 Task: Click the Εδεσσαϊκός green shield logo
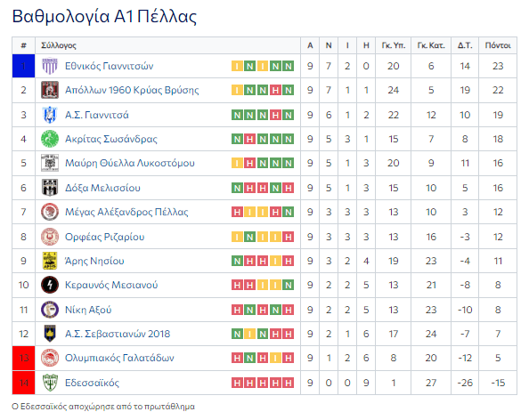click(x=50, y=383)
